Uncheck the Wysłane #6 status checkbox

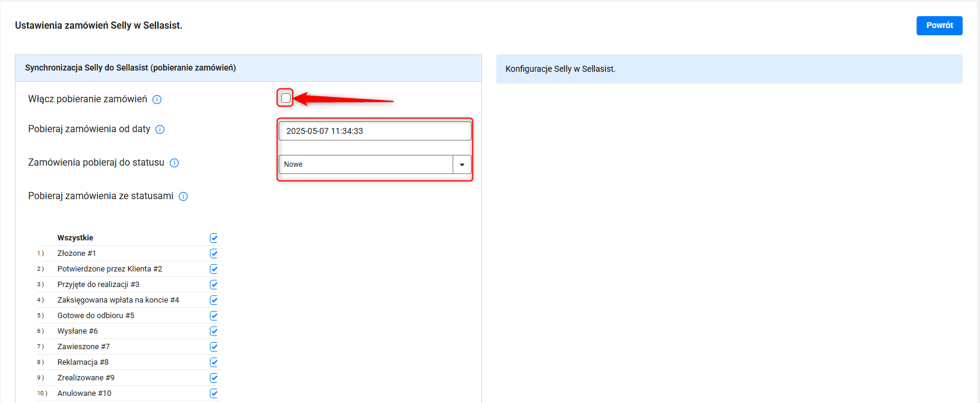(214, 331)
